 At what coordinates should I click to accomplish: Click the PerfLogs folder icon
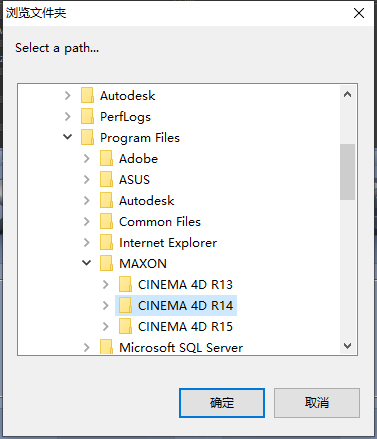87,116
